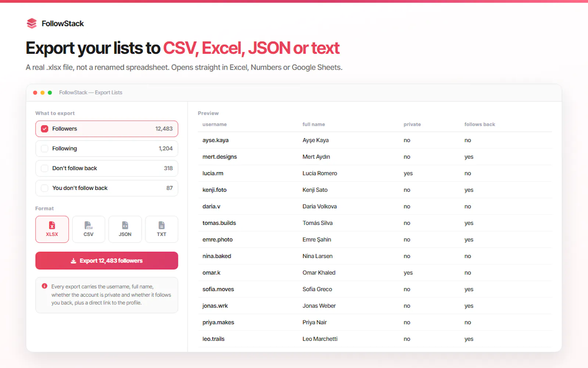Image resolution: width=588 pixels, height=368 pixels.
Task: Click the full name Sofia Greco
Action: point(317,289)
